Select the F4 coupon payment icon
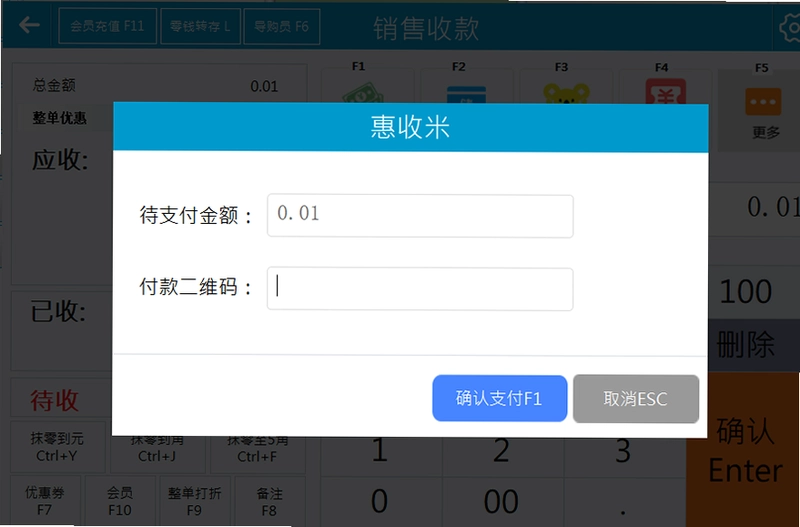The image size is (800, 527). click(x=665, y=92)
